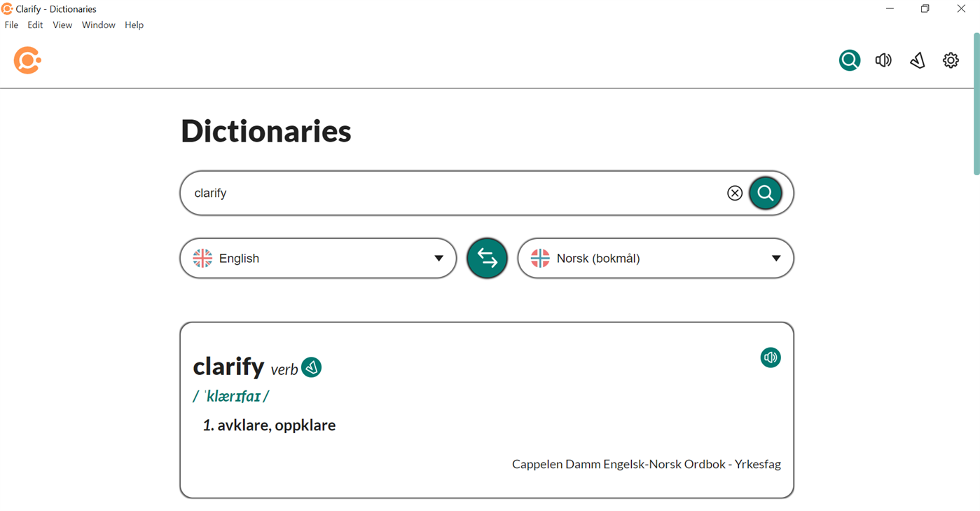Viewport: 980px width, 511px height.
Task: Swap languages using the arrows button
Action: (487, 258)
